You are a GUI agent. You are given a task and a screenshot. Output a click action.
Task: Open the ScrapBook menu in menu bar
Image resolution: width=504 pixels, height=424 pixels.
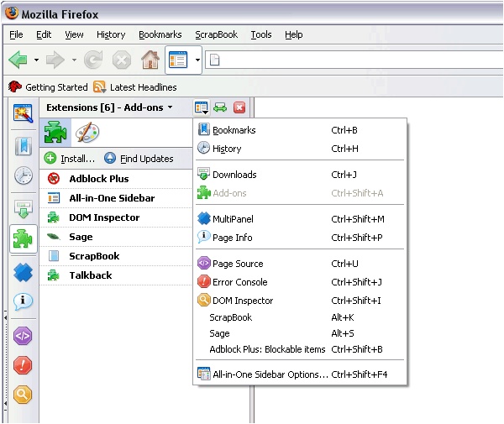(217, 34)
